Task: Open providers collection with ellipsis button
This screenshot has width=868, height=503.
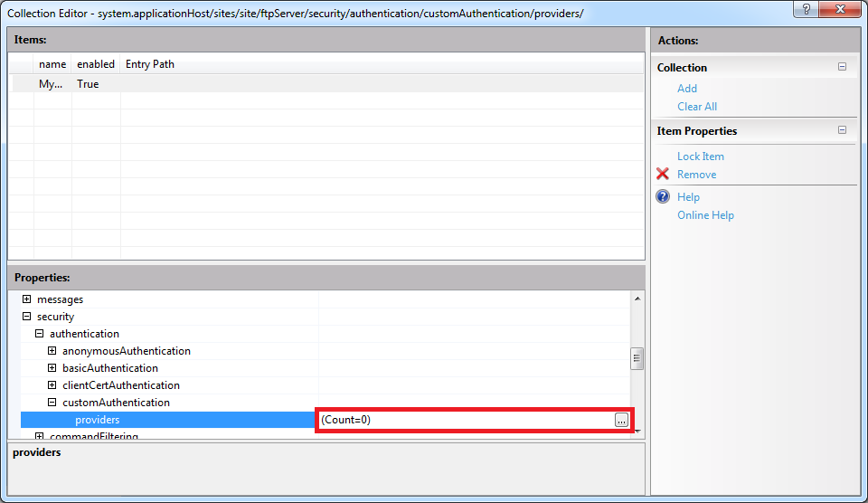Action: 621,420
